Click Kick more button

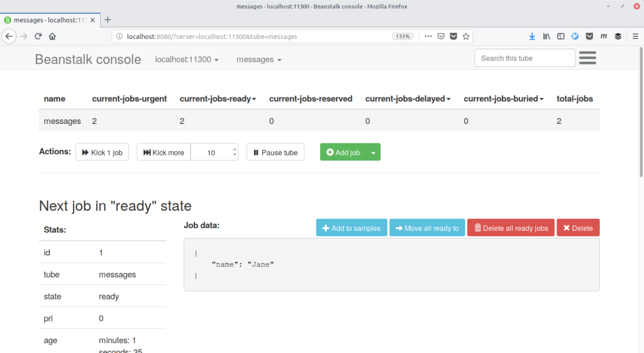tap(164, 152)
